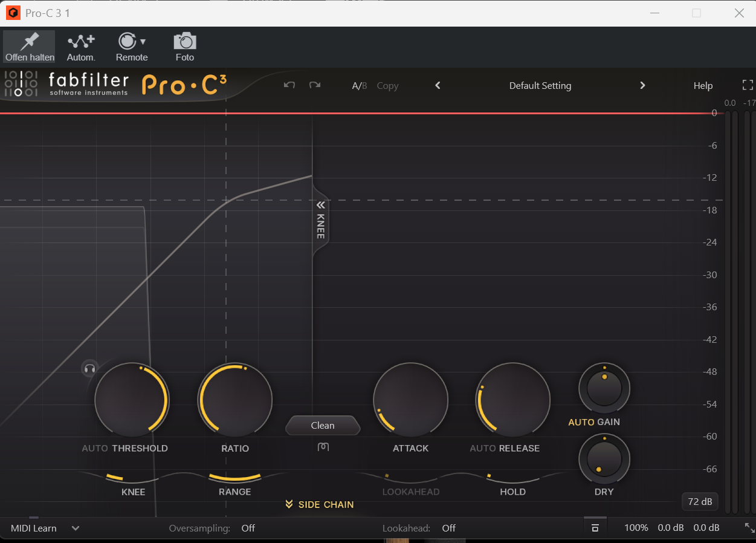The width and height of the screenshot is (756, 543).
Task: Click the Dry mix knob
Action: (x=604, y=459)
